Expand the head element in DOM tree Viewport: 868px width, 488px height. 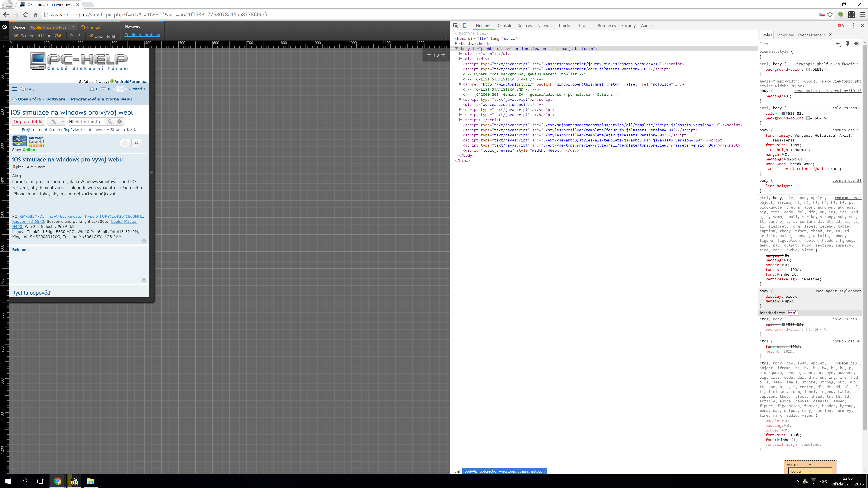click(456, 43)
